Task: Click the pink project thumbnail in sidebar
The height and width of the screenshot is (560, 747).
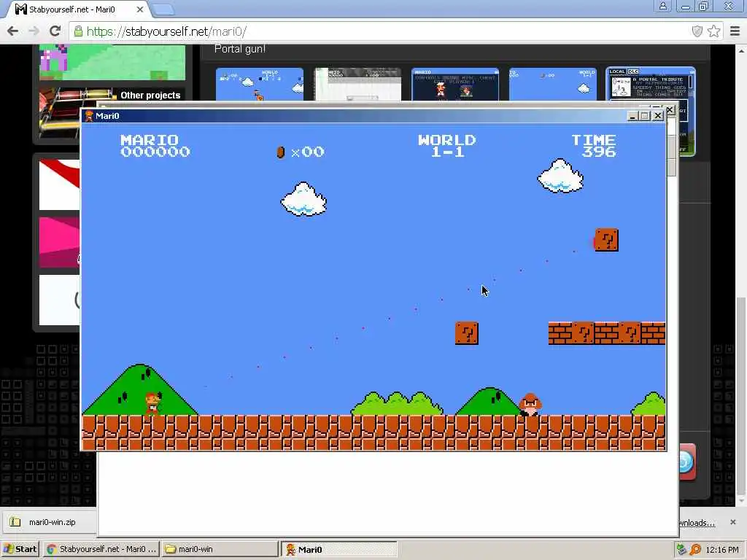Action: click(60, 242)
